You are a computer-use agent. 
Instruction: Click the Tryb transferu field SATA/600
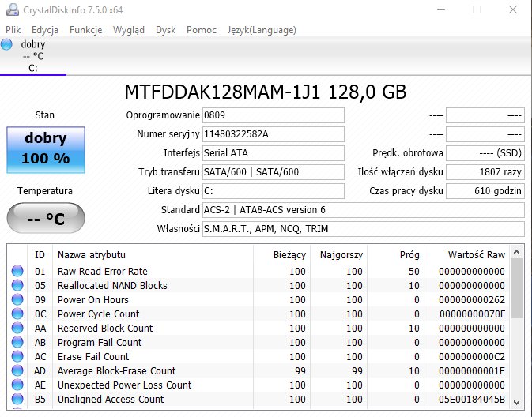[x=274, y=172]
